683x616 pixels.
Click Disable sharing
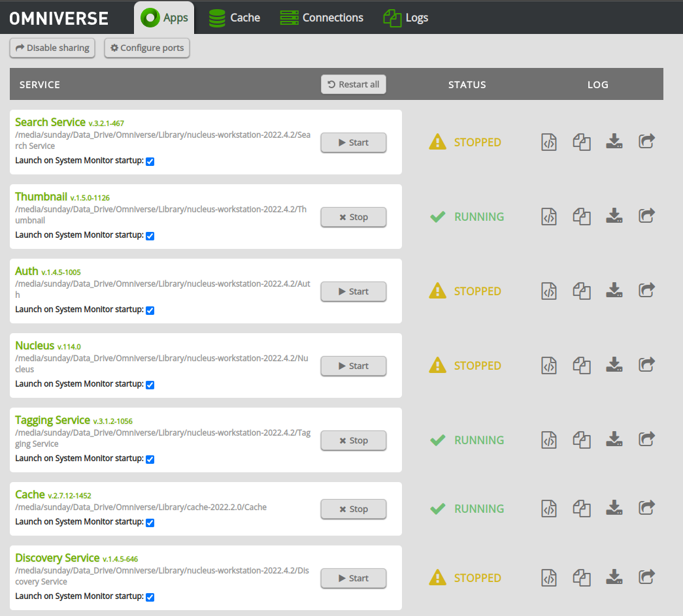52,47
